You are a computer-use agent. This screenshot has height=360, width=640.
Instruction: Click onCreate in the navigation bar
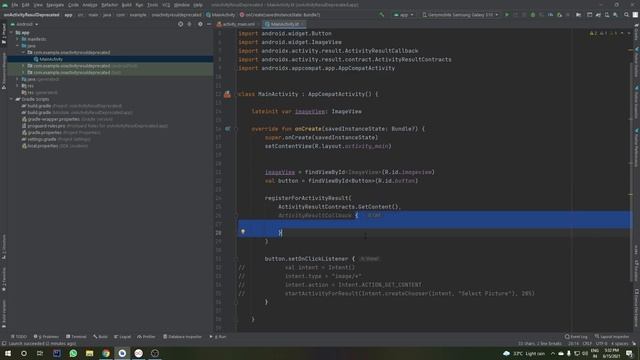tap(280, 15)
